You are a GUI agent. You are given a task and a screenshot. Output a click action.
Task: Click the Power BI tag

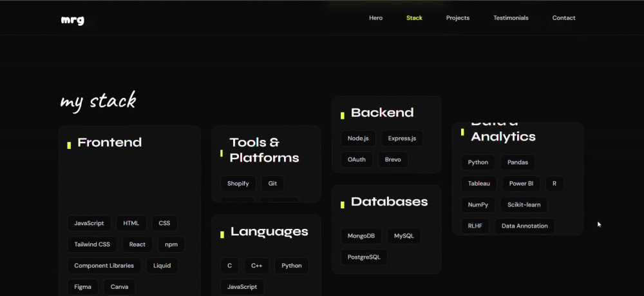pos(521,183)
